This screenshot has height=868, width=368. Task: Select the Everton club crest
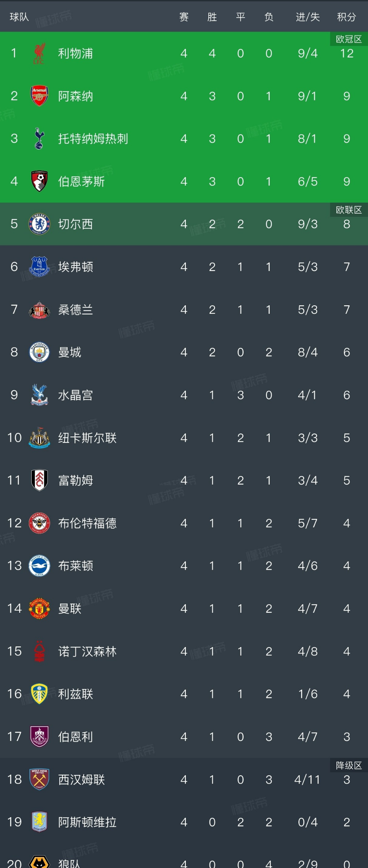(x=39, y=267)
